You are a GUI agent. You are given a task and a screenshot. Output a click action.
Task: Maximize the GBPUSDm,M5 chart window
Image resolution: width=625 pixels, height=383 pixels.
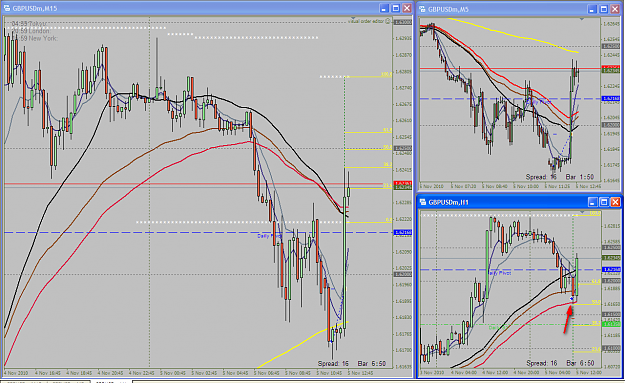603,9
